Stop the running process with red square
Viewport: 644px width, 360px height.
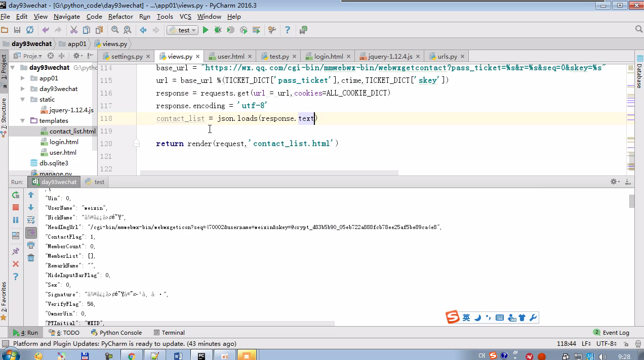[16, 207]
